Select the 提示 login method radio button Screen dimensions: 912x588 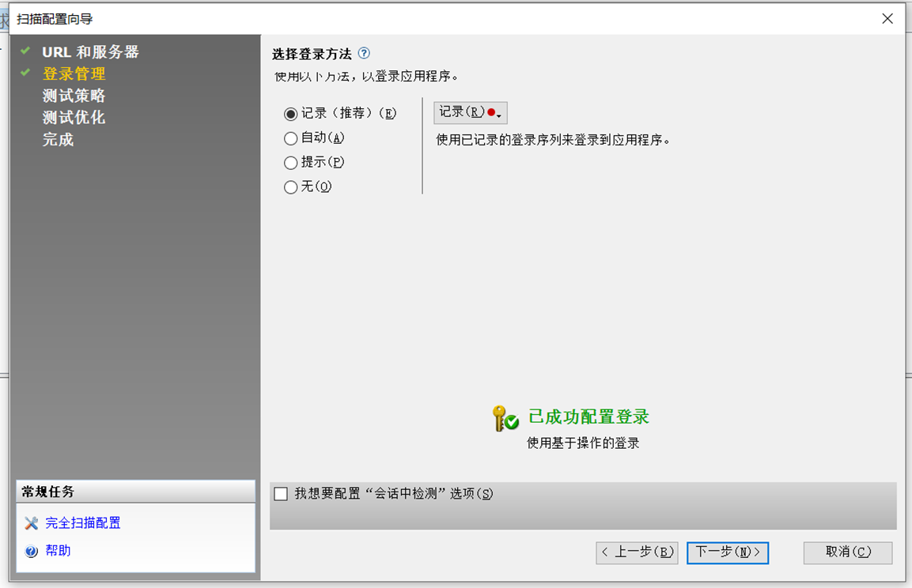pyautogui.click(x=290, y=162)
